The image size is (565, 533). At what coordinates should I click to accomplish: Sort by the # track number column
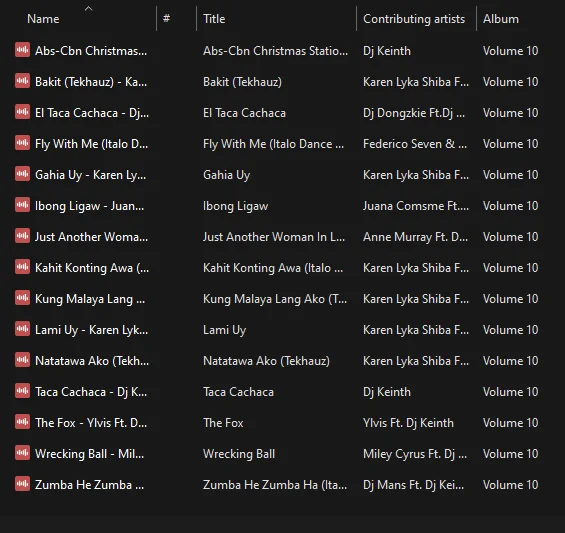tap(166, 18)
